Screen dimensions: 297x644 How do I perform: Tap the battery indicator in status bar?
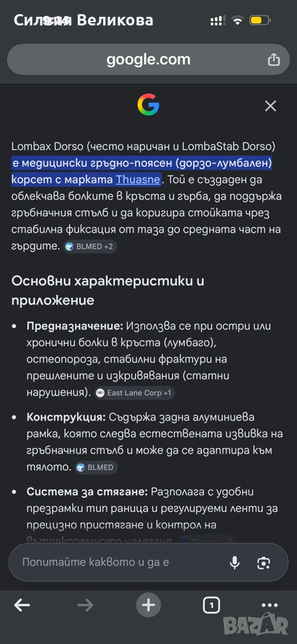(259, 20)
